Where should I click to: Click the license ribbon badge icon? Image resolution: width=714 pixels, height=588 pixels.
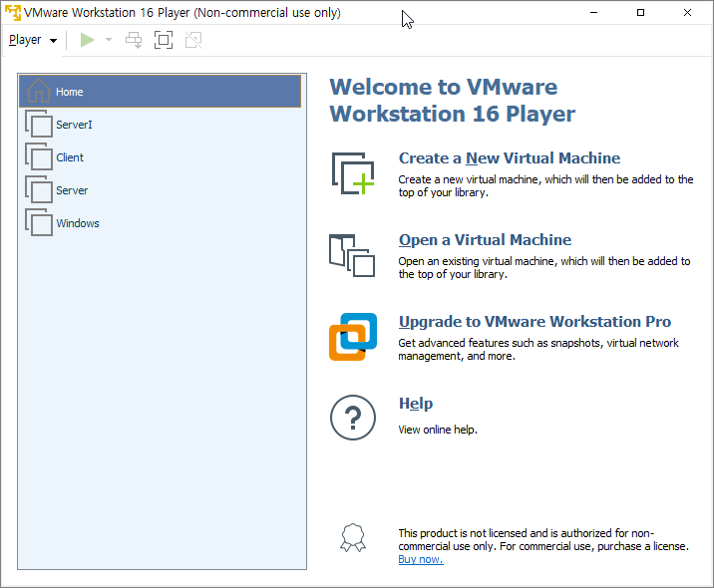point(353,538)
